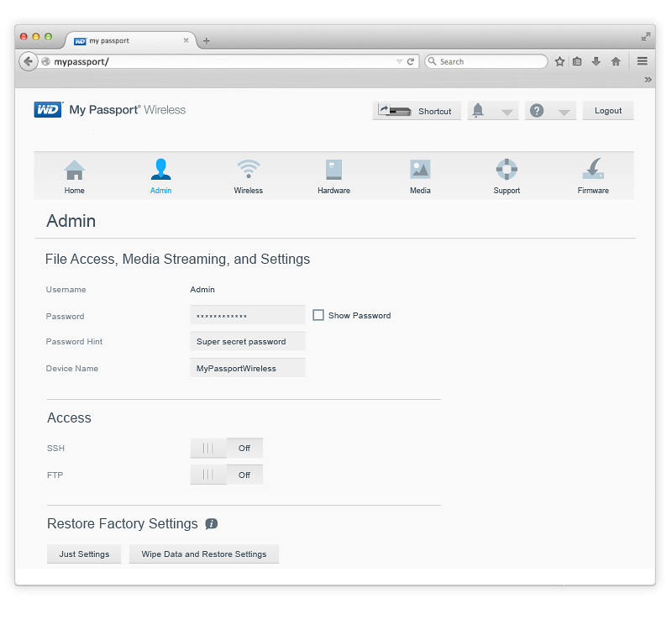Screen dimensions: 672x630
Task: Reload the page with the refresh icon
Action: click(411, 61)
